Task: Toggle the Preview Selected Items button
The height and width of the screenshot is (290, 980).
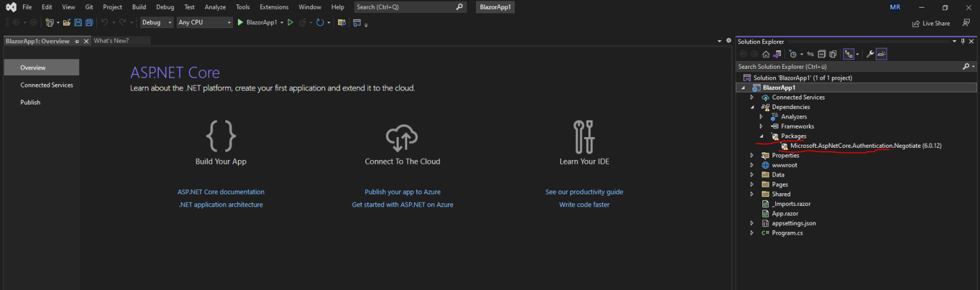Action: 881,54
